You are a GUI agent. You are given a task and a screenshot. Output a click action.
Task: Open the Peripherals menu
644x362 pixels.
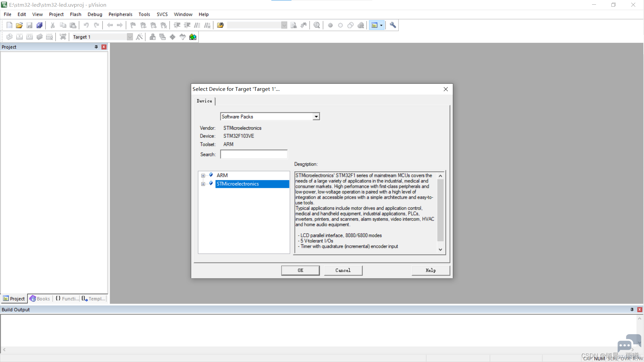coord(120,14)
